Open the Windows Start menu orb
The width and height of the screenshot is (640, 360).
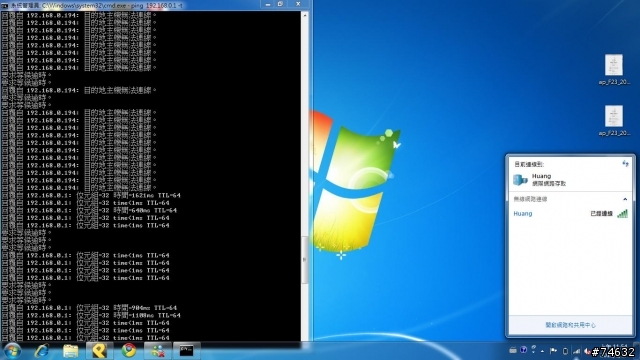pos(12,351)
